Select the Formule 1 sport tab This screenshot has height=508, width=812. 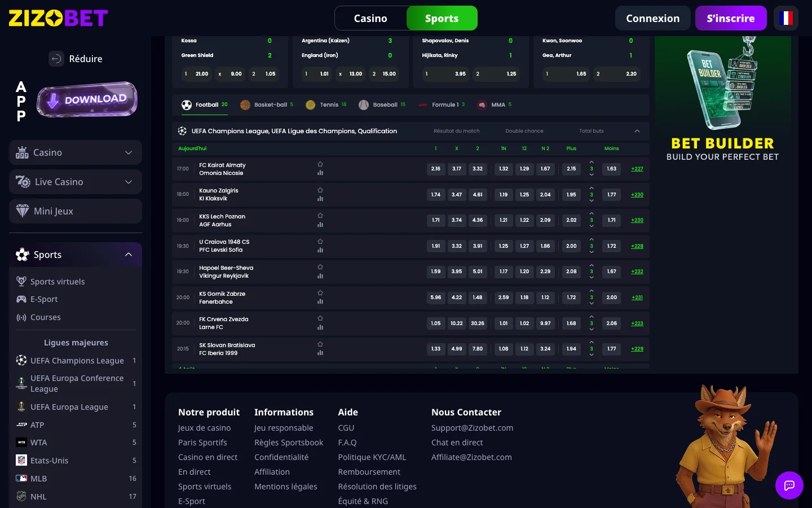tap(442, 105)
